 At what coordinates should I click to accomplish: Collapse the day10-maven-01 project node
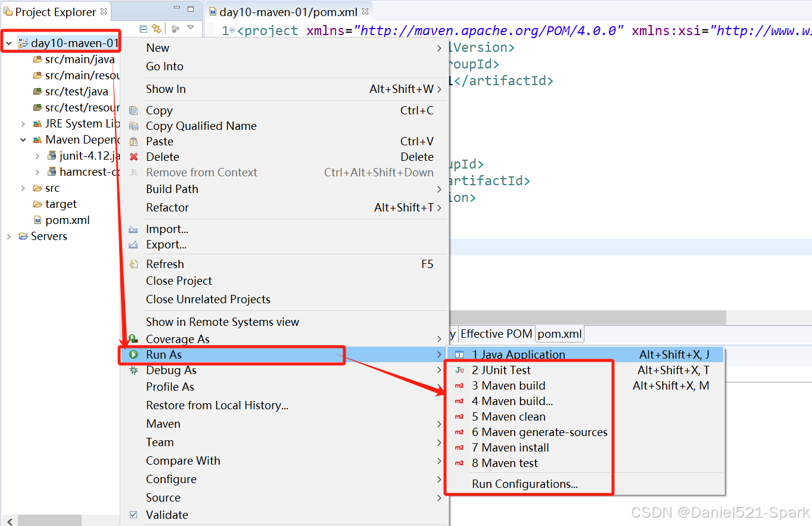(9, 43)
